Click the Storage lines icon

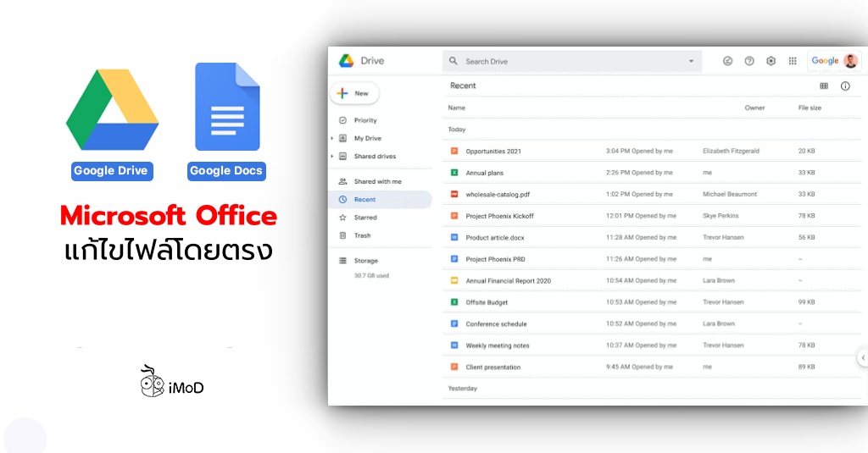[x=342, y=261]
